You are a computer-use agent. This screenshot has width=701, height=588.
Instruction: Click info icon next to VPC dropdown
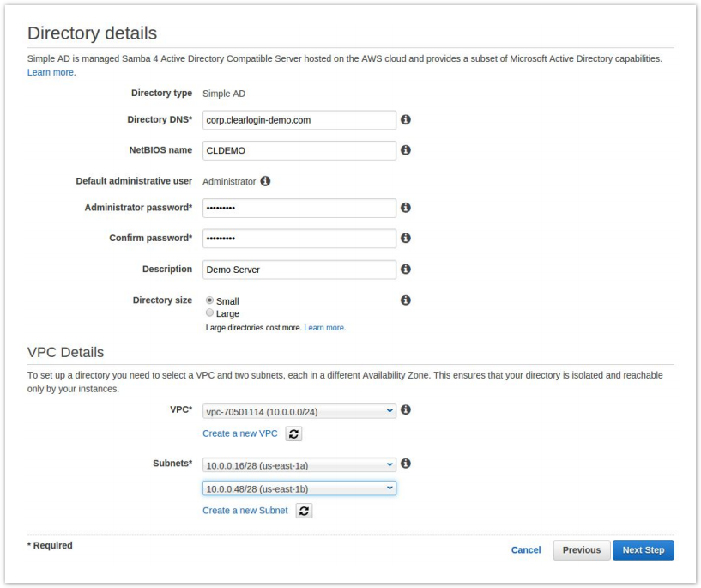[406, 410]
